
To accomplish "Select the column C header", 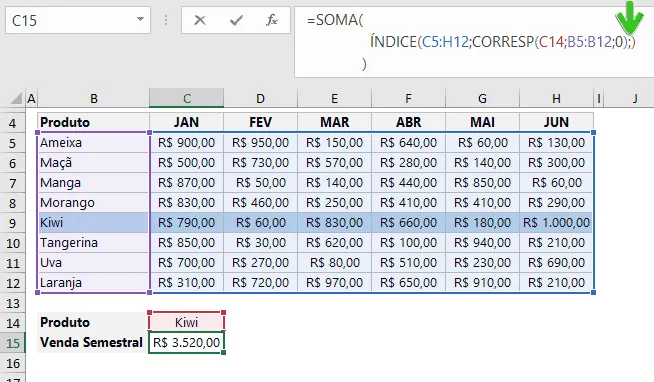I will (186, 98).
